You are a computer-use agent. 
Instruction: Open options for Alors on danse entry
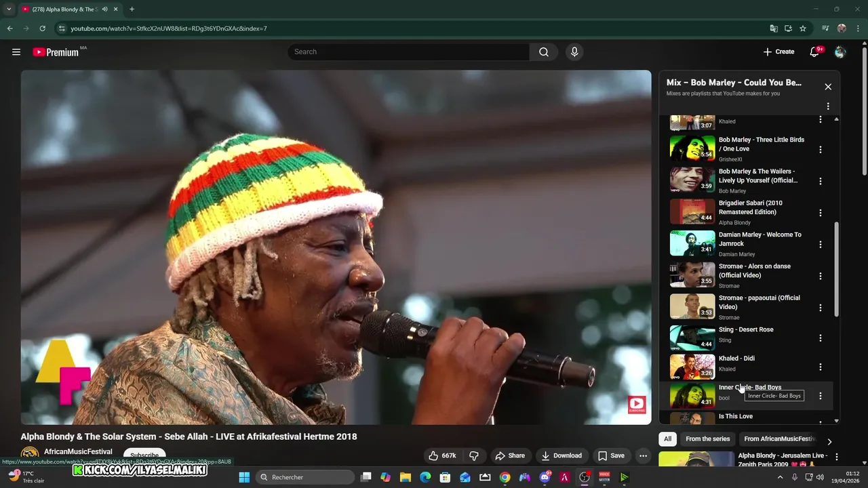coord(821,276)
